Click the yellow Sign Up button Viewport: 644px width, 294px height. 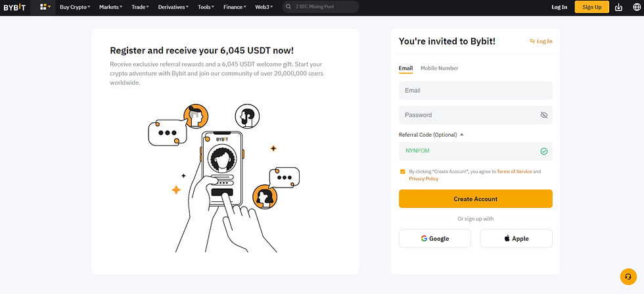[x=591, y=7]
